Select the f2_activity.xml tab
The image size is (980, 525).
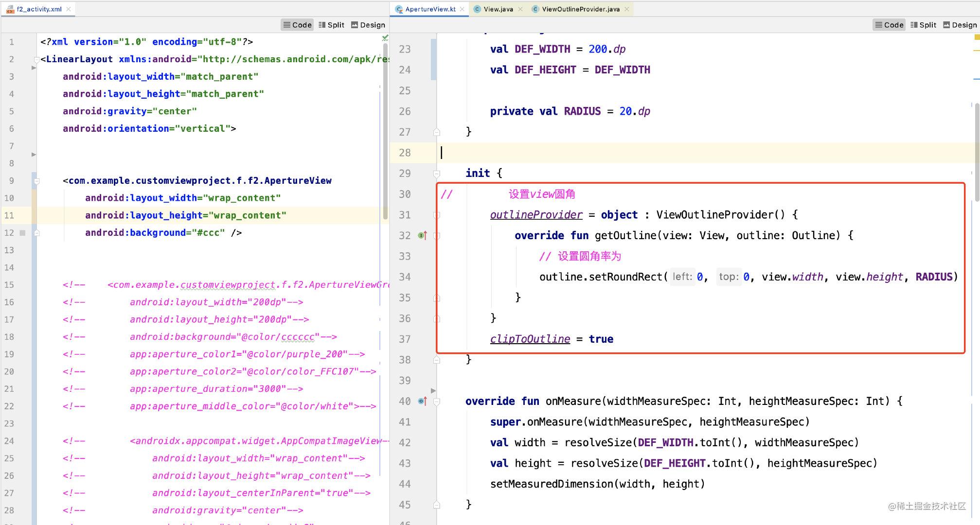point(39,9)
